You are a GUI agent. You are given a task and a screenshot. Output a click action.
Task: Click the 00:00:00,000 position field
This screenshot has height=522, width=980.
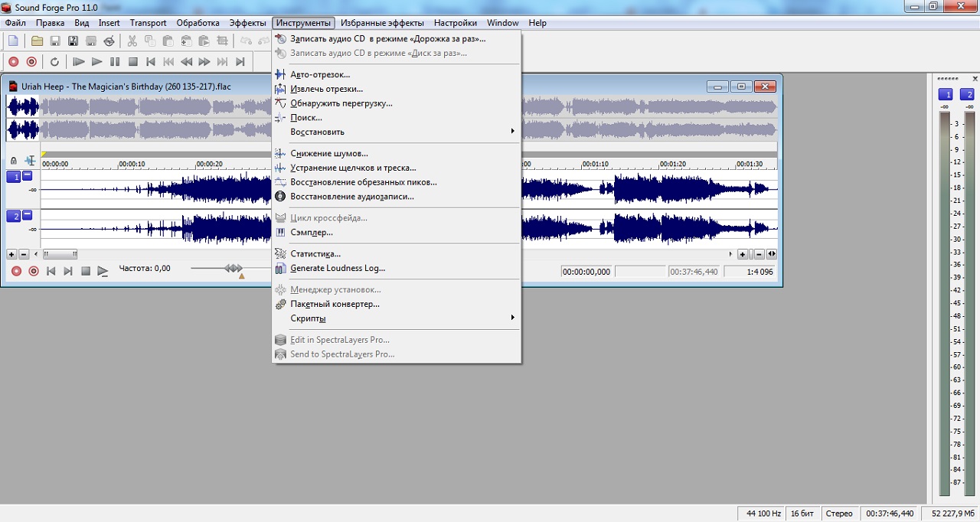pos(586,272)
